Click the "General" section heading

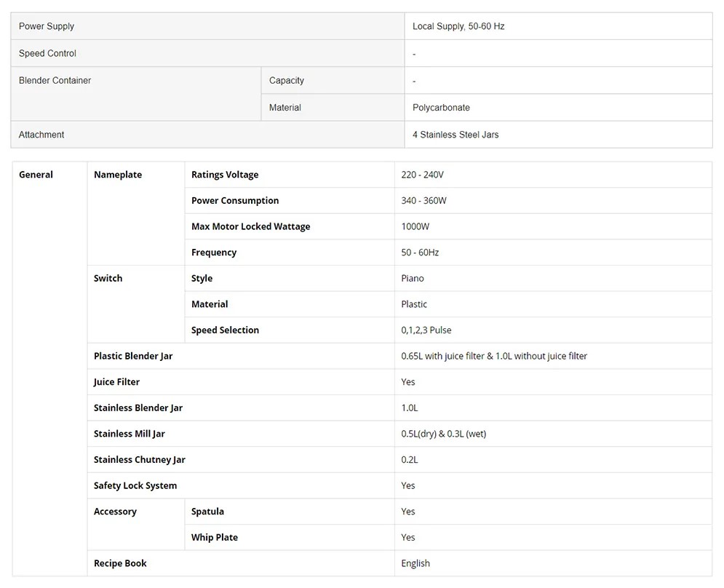pyautogui.click(x=36, y=175)
